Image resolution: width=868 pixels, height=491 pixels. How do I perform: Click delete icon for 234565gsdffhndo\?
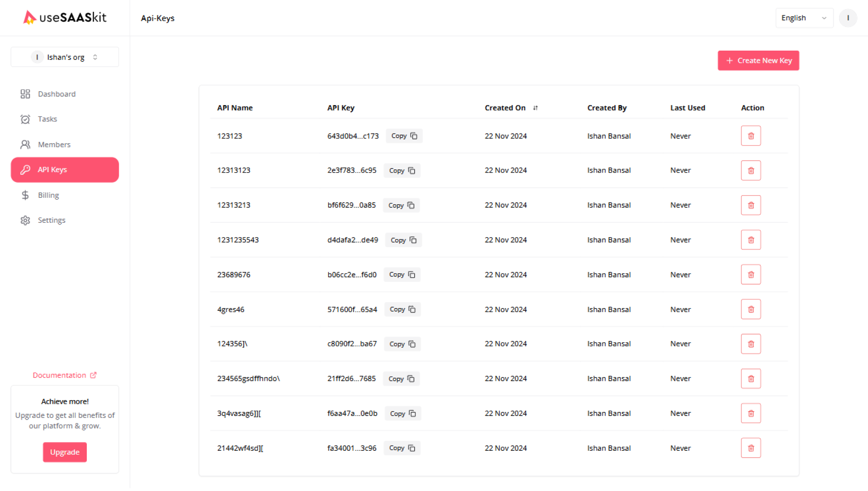coord(750,379)
